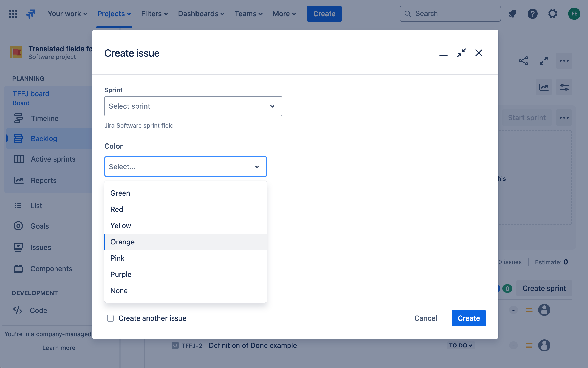Click the share icon on backlog
Screen dimensions: 588x368
click(x=524, y=61)
